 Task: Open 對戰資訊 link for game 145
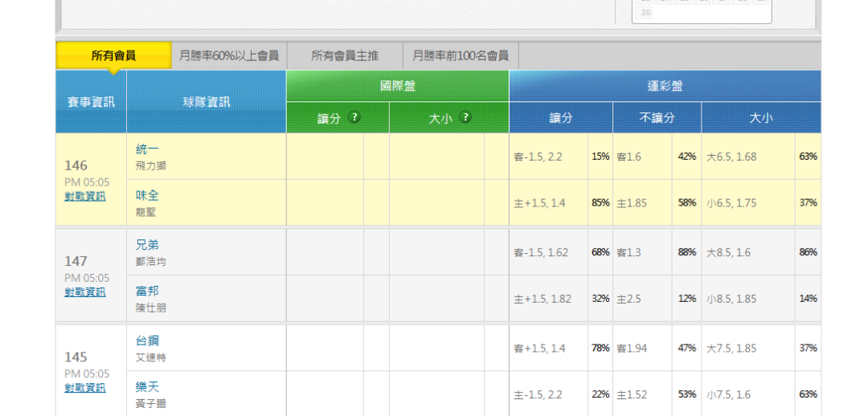pyautogui.click(x=85, y=388)
